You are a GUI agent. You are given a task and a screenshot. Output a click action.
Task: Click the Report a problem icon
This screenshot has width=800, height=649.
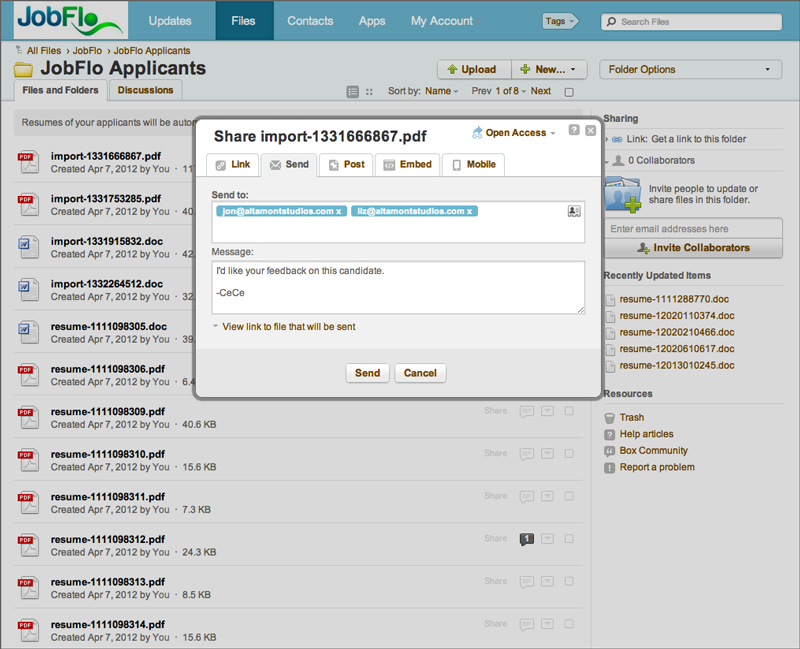(x=609, y=468)
